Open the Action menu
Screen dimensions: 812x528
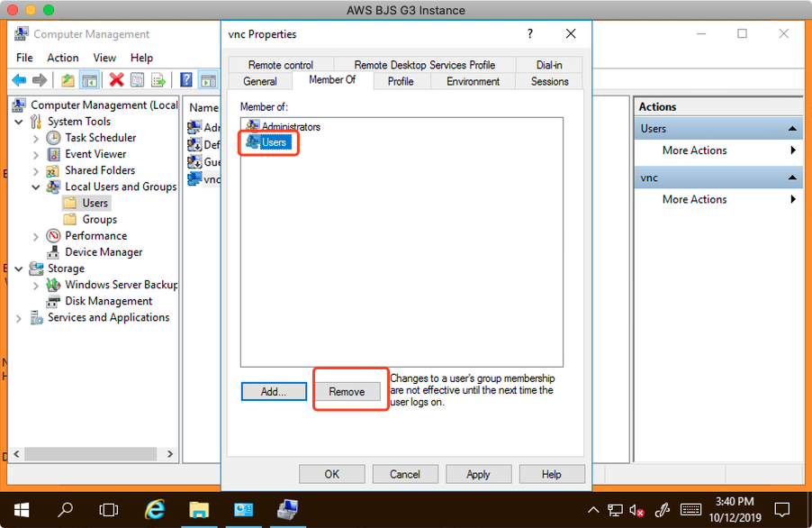coord(63,58)
